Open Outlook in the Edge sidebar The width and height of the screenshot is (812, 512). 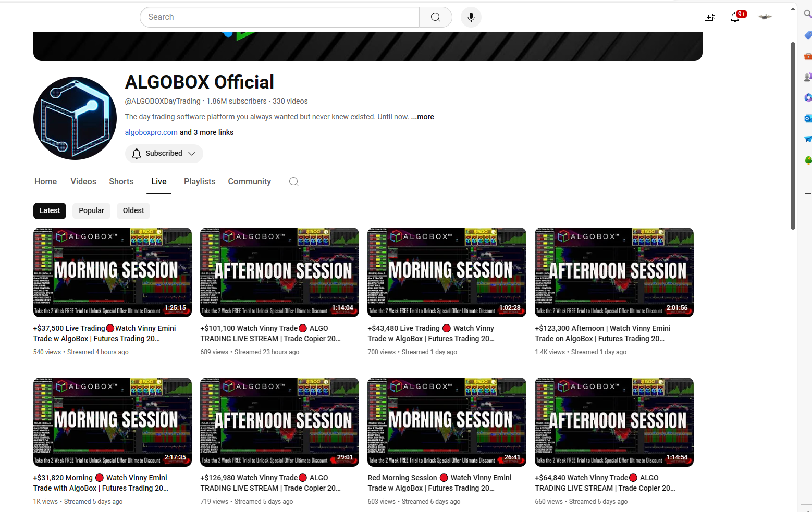click(x=807, y=118)
